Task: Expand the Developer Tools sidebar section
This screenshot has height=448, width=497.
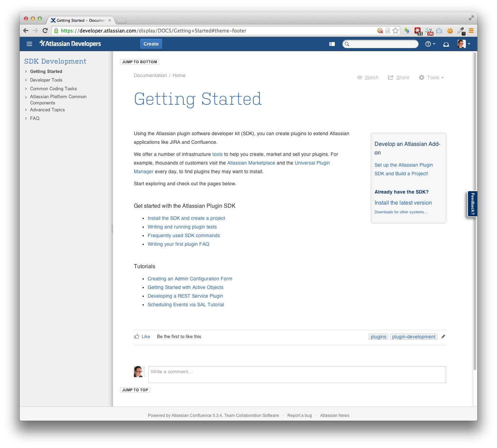Action: coord(26,80)
